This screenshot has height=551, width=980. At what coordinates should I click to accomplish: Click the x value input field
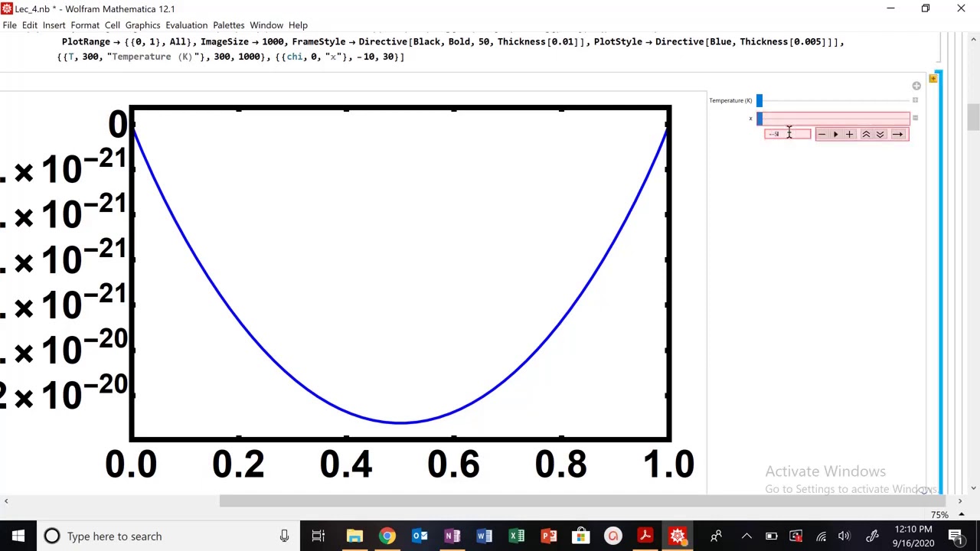[787, 134]
